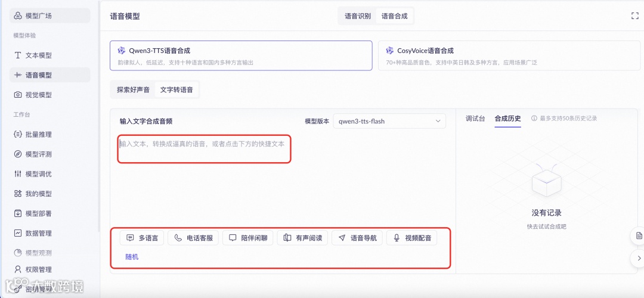644x298 pixels.
Task: Click the 模型观测 pie icon
Action: click(x=18, y=253)
